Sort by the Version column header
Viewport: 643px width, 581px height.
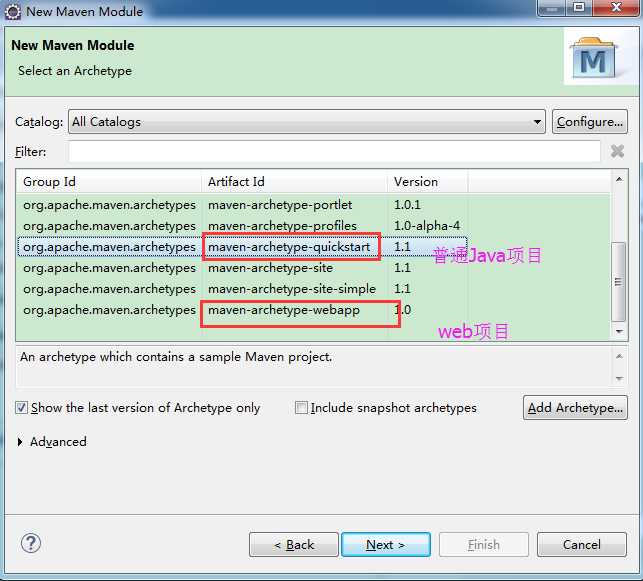427,182
